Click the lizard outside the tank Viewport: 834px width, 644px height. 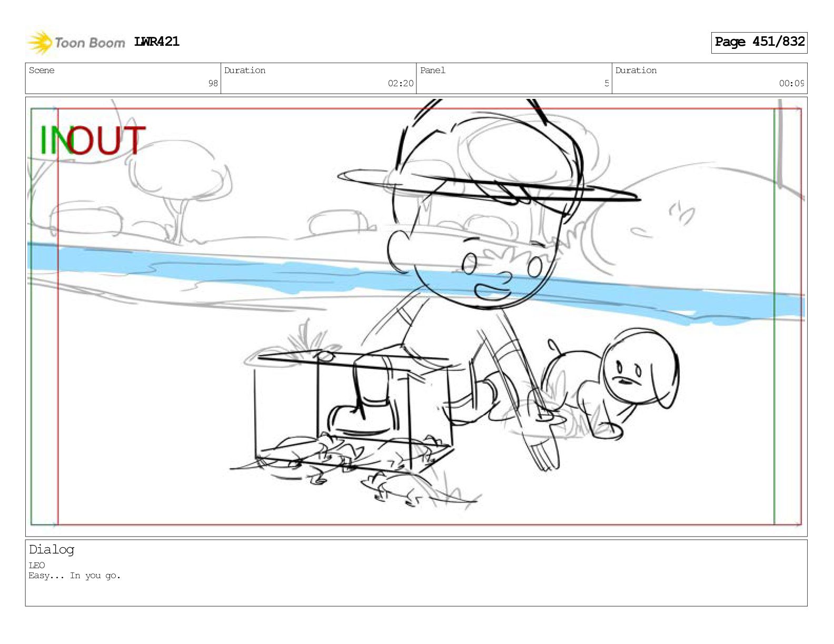[416, 488]
